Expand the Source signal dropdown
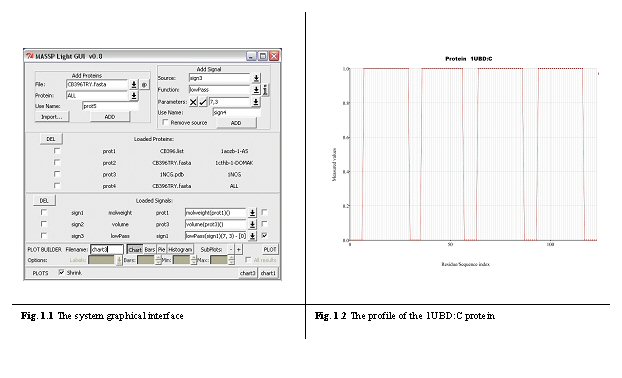The height and width of the screenshot is (378, 622). [256, 78]
